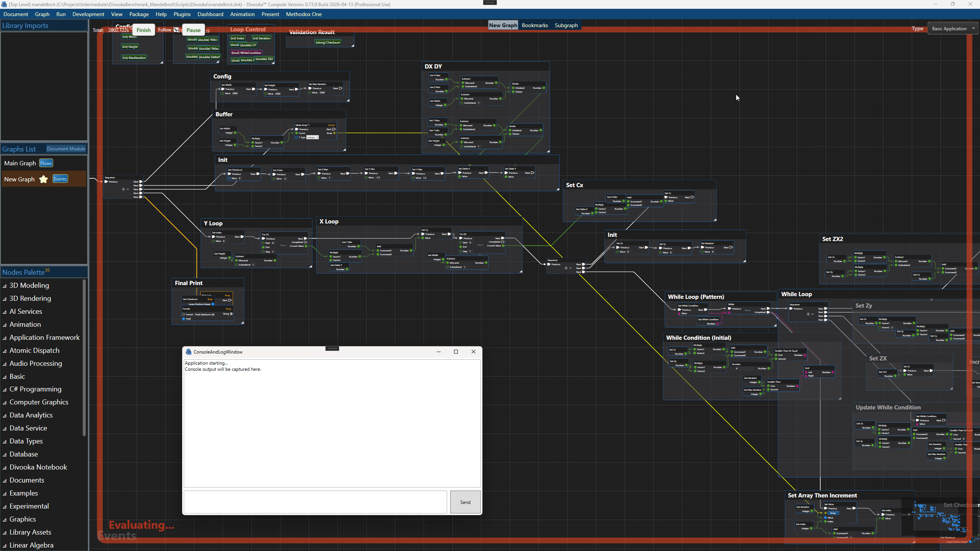Open the Graph menu
980x551 pixels.
tap(42, 14)
